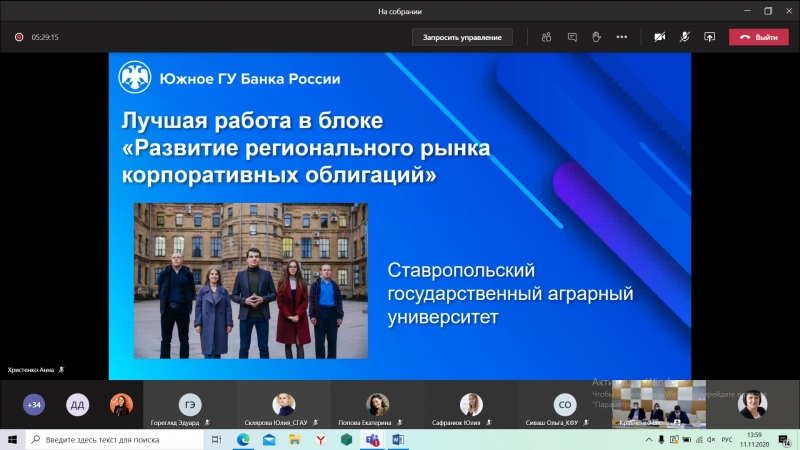
Task: Click the battery status tray icon
Action: [686, 439]
